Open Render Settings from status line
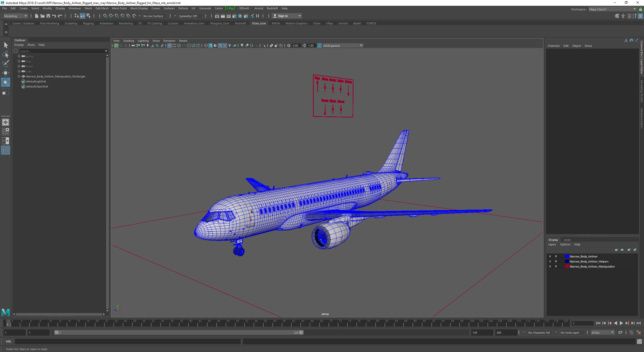Screen dimensions: 644x352 click(x=234, y=16)
